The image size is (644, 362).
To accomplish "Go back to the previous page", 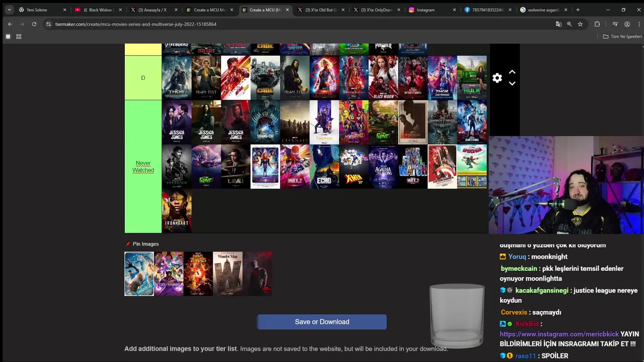I will click(x=10, y=24).
